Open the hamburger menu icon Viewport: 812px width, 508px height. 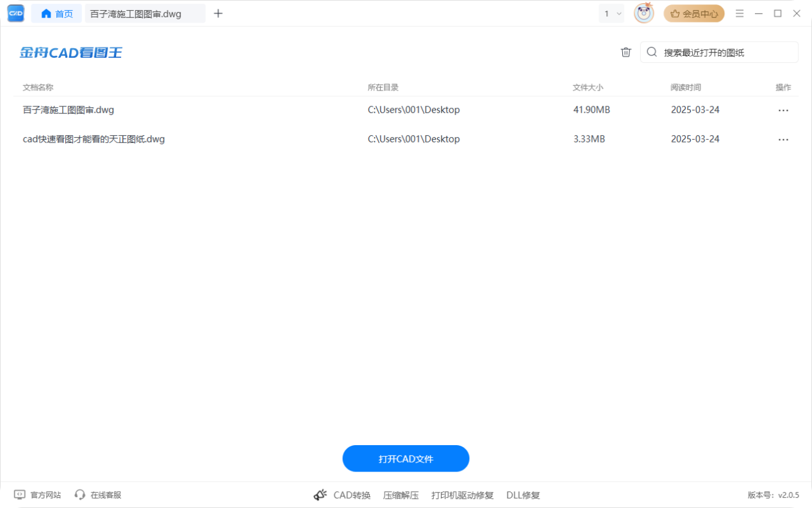740,13
